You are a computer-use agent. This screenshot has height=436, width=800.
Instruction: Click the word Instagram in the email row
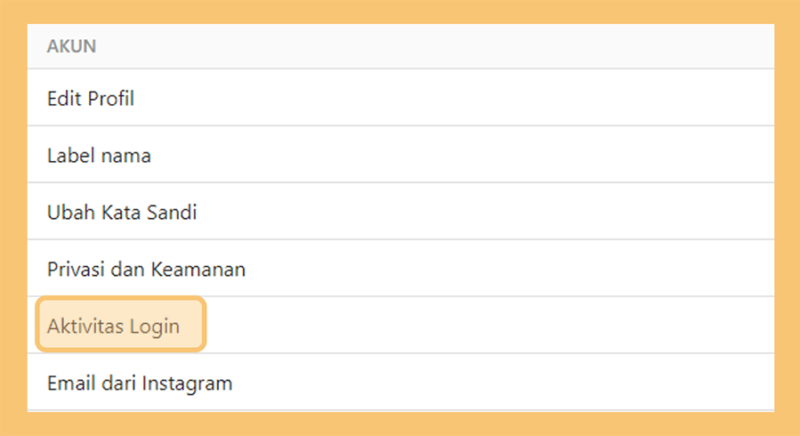pyautogui.click(x=187, y=384)
